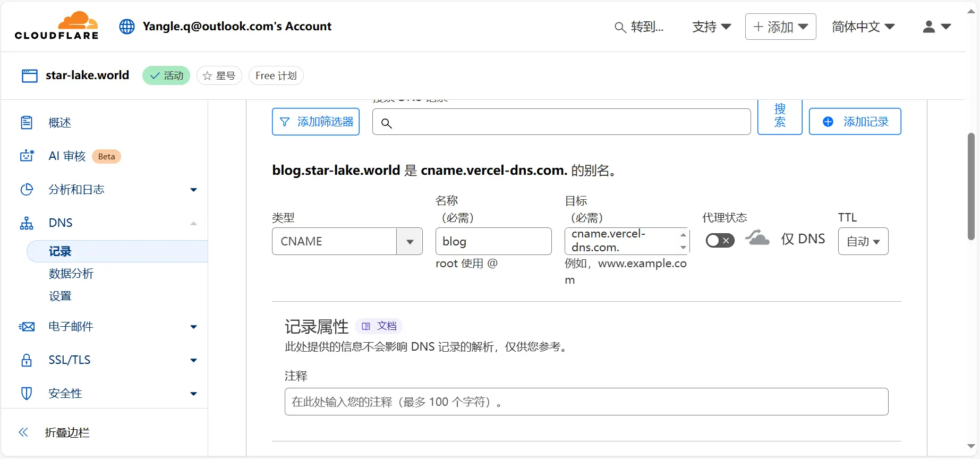
Task: Click the email envelope icon in sidebar
Action: pyautogui.click(x=27, y=327)
